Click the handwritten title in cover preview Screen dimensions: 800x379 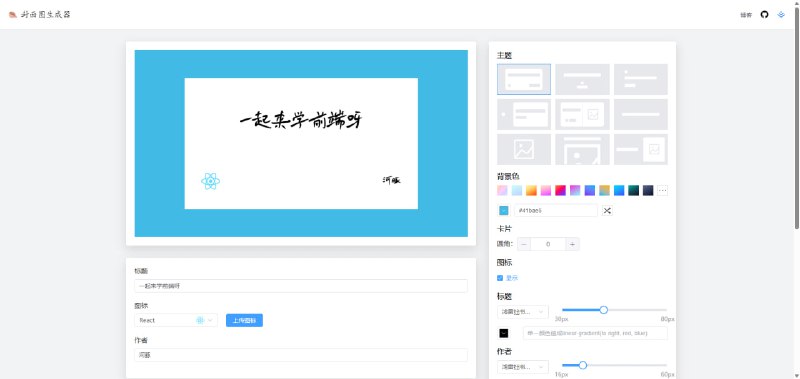[301, 120]
